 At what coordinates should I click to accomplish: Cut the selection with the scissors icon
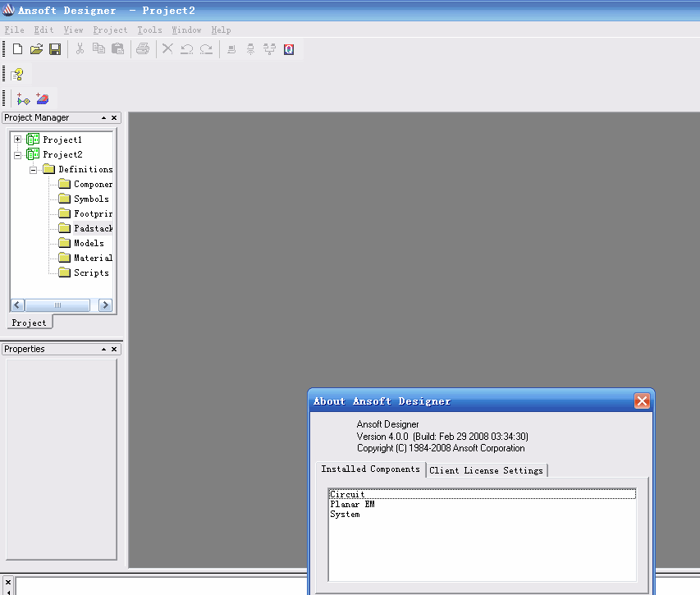[80, 48]
